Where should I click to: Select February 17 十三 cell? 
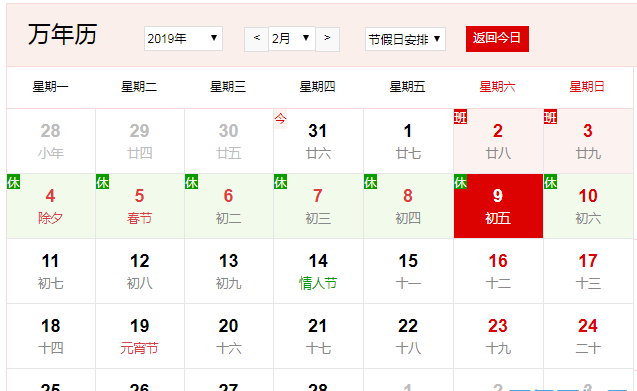point(588,271)
